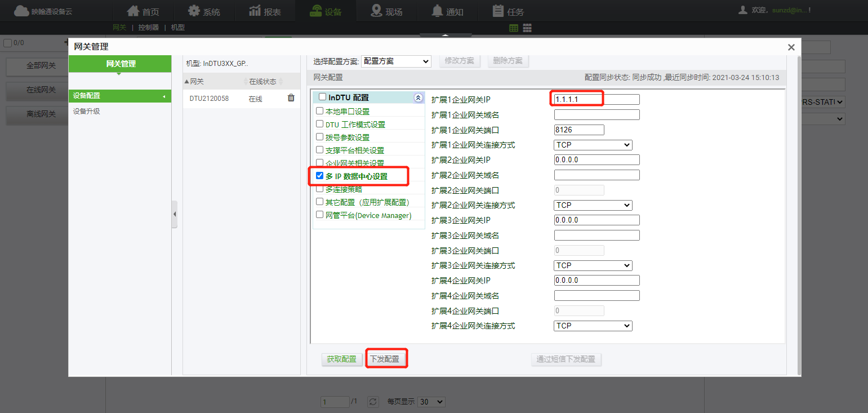The height and width of the screenshot is (413, 868).
Task: Click the trash icon to delete gateway DTU2120058
Action: [291, 98]
